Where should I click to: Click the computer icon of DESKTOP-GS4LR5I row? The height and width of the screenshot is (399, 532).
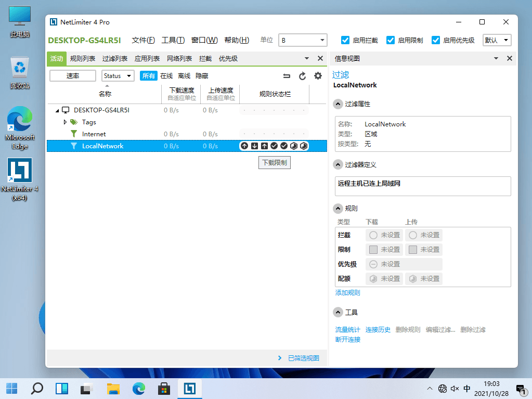tap(66, 110)
